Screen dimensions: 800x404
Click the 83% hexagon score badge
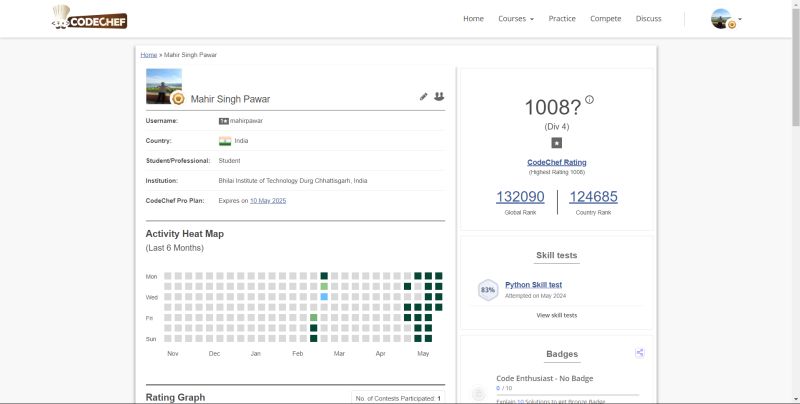488,290
